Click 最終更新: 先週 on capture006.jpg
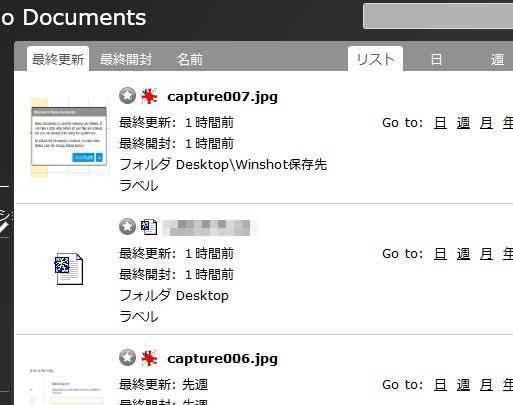This screenshot has width=513, height=405. [164, 385]
